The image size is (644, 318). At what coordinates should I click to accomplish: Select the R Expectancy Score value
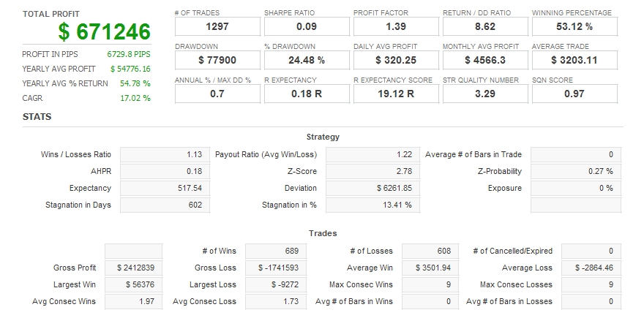[396, 94]
